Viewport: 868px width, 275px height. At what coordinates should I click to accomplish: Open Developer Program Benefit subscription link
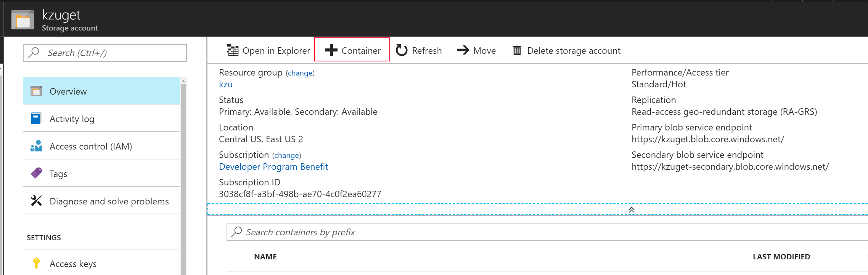click(x=273, y=167)
